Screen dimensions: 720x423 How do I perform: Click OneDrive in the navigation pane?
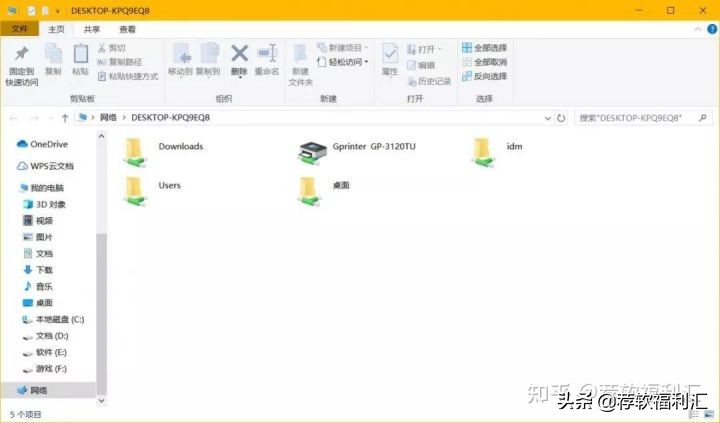(x=42, y=144)
